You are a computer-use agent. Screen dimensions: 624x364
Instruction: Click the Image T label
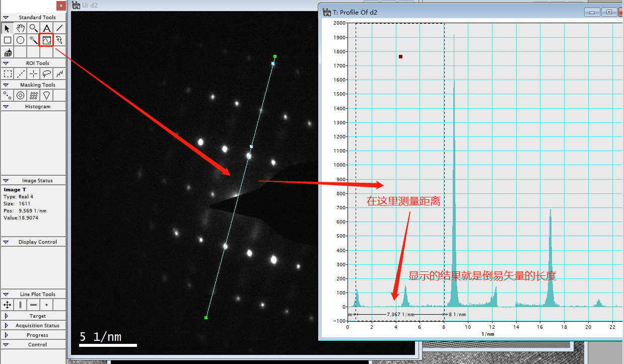pos(15,189)
